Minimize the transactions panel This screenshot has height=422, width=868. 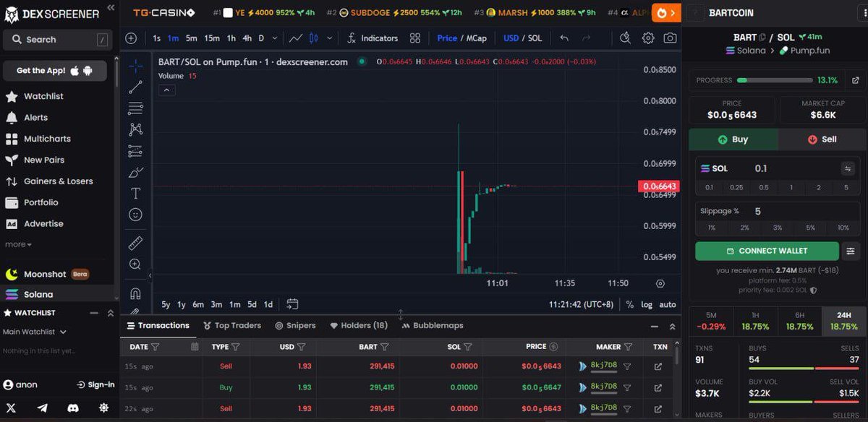click(x=655, y=326)
